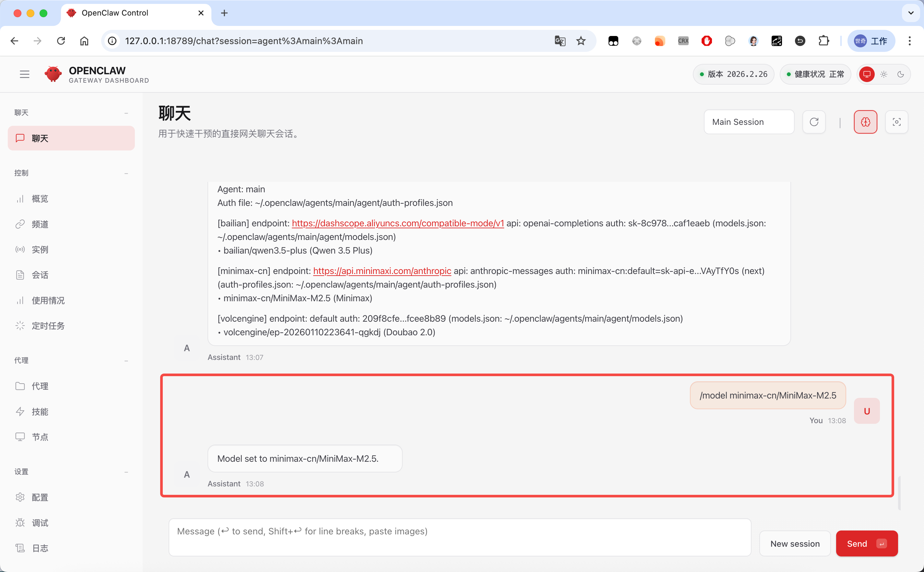Click the focus target icon beside the brain icon
924x572 pixels.
[896, 122]
